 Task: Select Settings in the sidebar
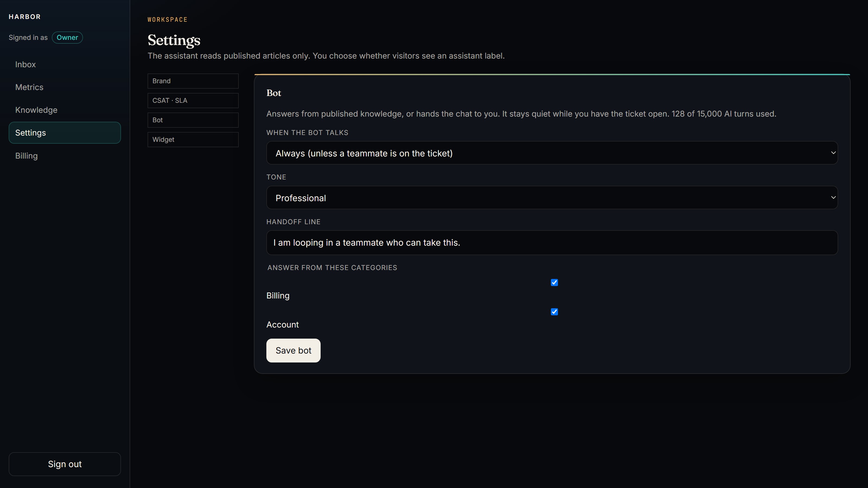[x=65, y=133]
